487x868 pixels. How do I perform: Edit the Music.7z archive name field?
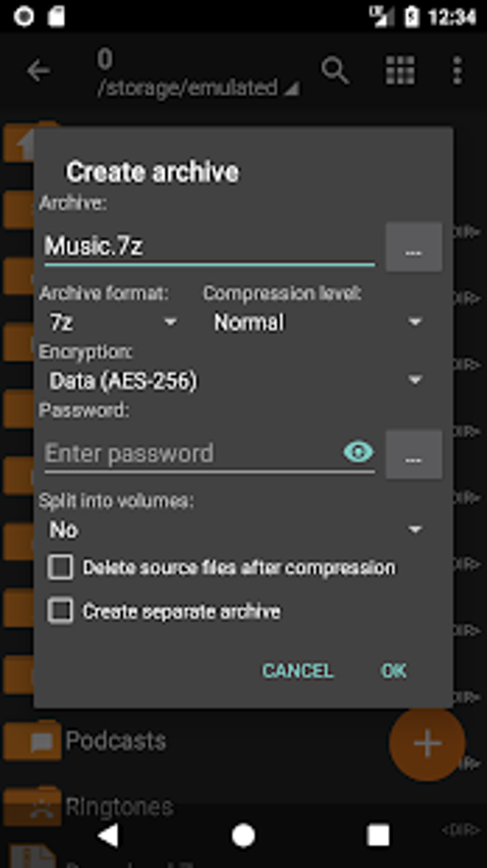(209, 246)
